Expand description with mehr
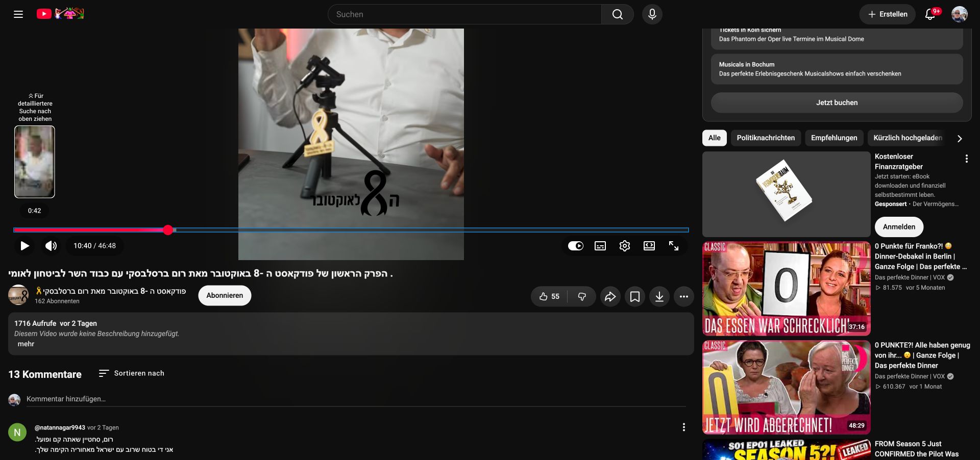The width and height of the screenshot is (980, 460). (x=26, y=344)
